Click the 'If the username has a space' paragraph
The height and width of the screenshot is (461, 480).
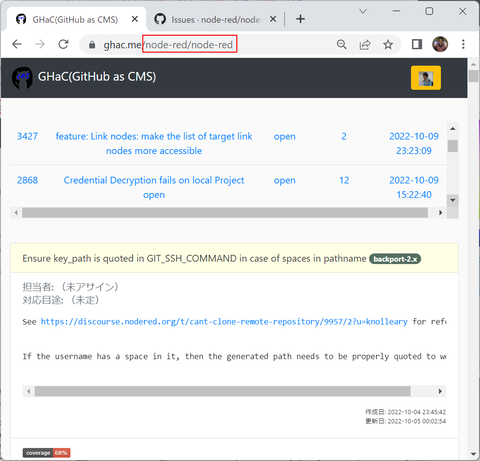[x=234, y=356]
